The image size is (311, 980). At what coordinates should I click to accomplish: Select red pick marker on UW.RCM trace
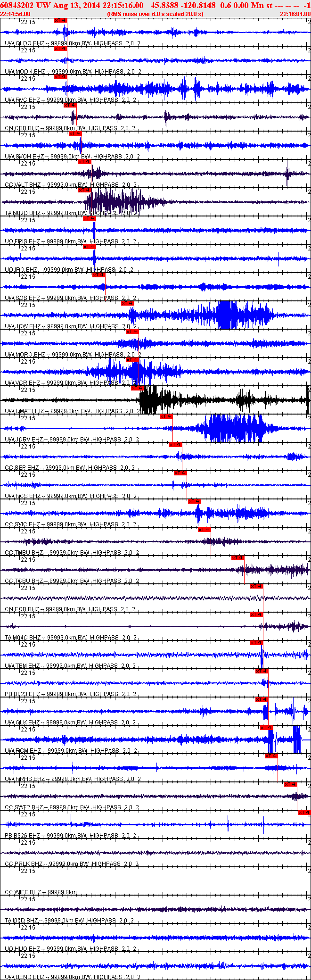point(267,728)
